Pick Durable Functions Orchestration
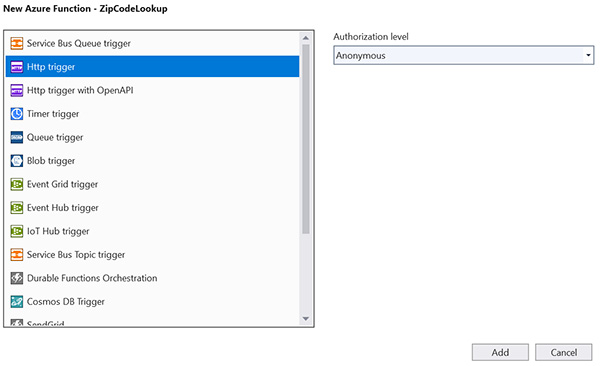The image size is (600, 366). (152, 278)
